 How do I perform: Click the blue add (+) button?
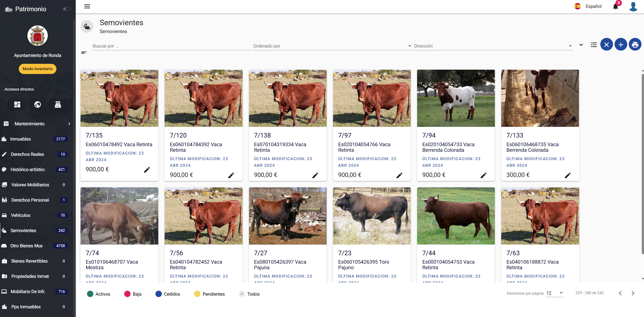[x=621, y=45]
